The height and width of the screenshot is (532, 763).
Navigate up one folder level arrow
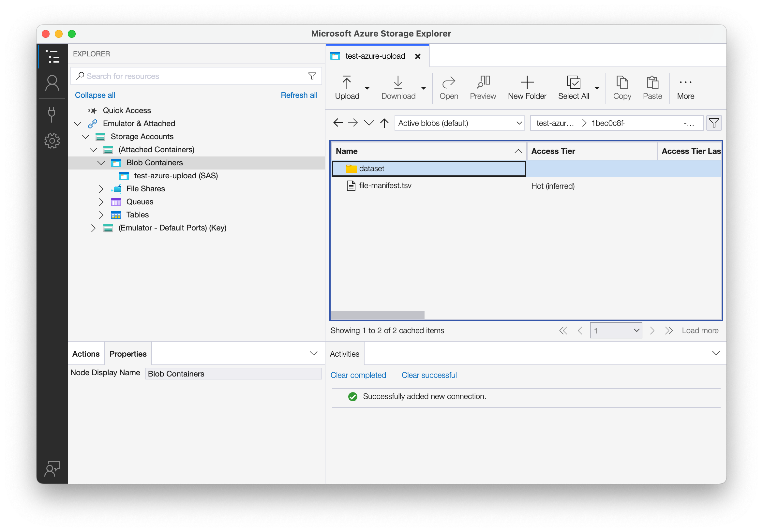coord(384,123)
